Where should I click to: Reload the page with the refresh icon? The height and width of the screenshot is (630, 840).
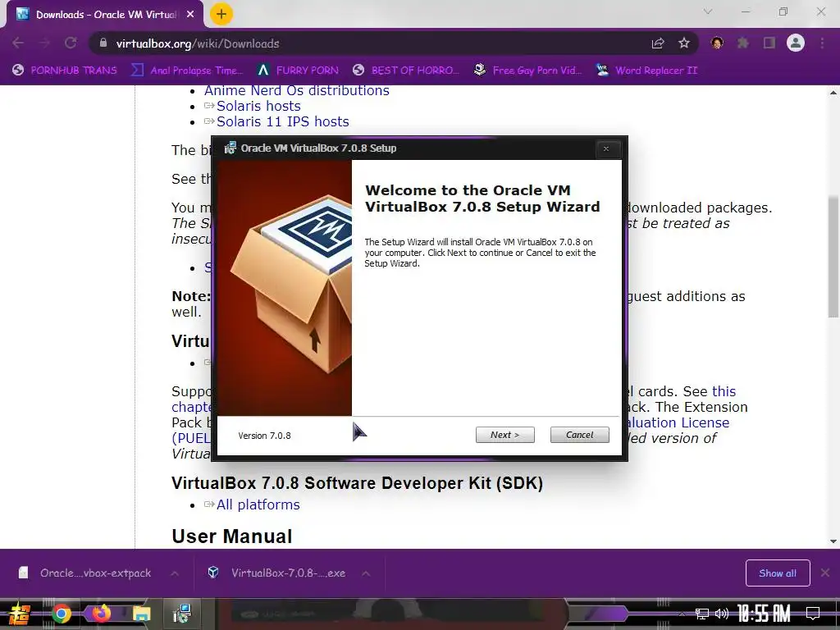pos(71,43)
